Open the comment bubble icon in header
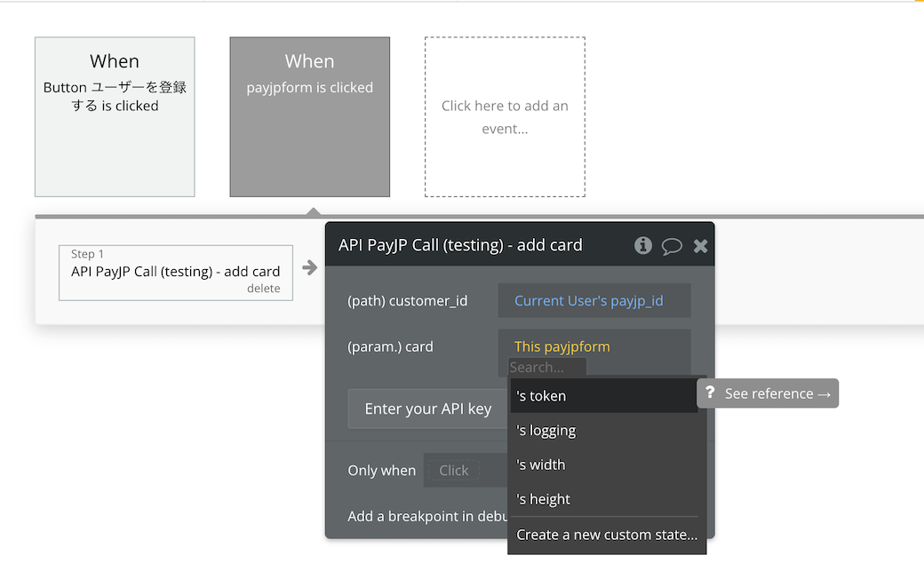This screenshot has width=924, height=579. pyautogui.click(x=672, y=246)
